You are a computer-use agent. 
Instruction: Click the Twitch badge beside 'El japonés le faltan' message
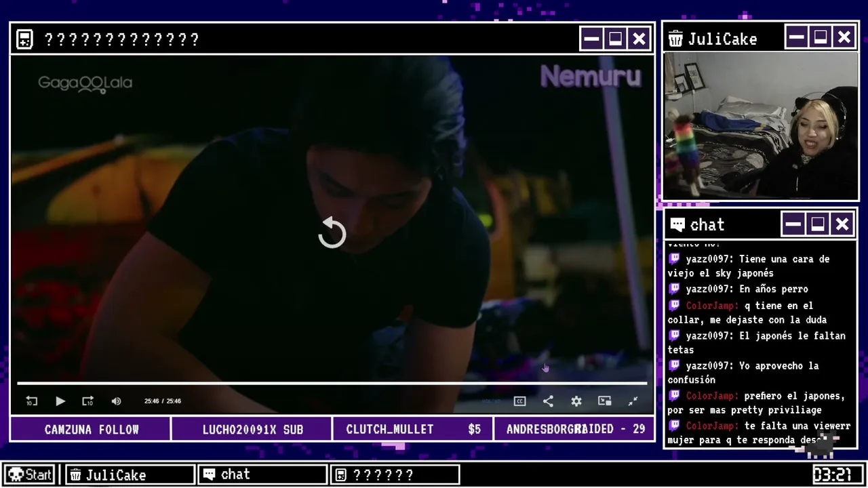(674, 335)
